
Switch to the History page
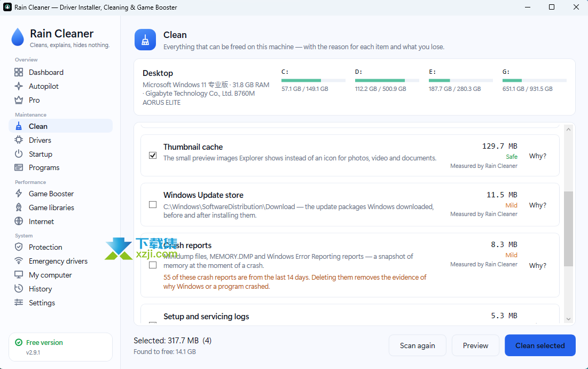click(x=60, y=289)
